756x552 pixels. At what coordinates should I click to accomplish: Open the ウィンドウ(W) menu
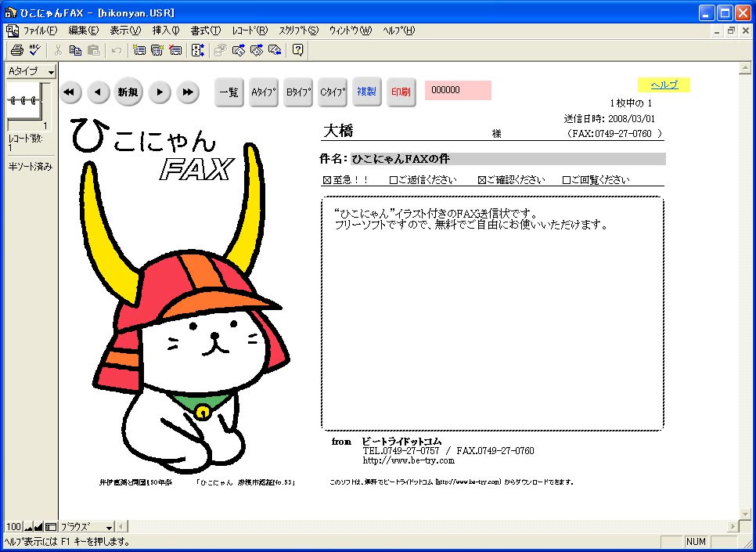tap(351, 31)
